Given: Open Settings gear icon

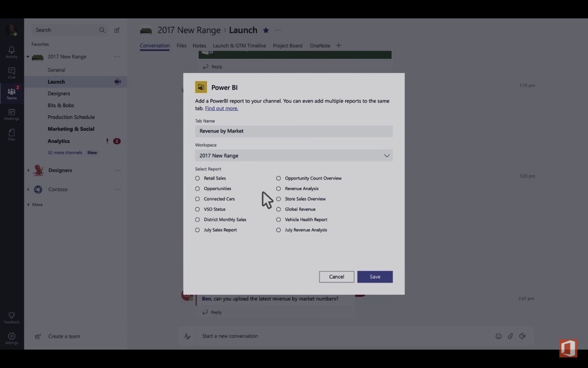Looking at the screenshot, I should (x=11, y=338).
